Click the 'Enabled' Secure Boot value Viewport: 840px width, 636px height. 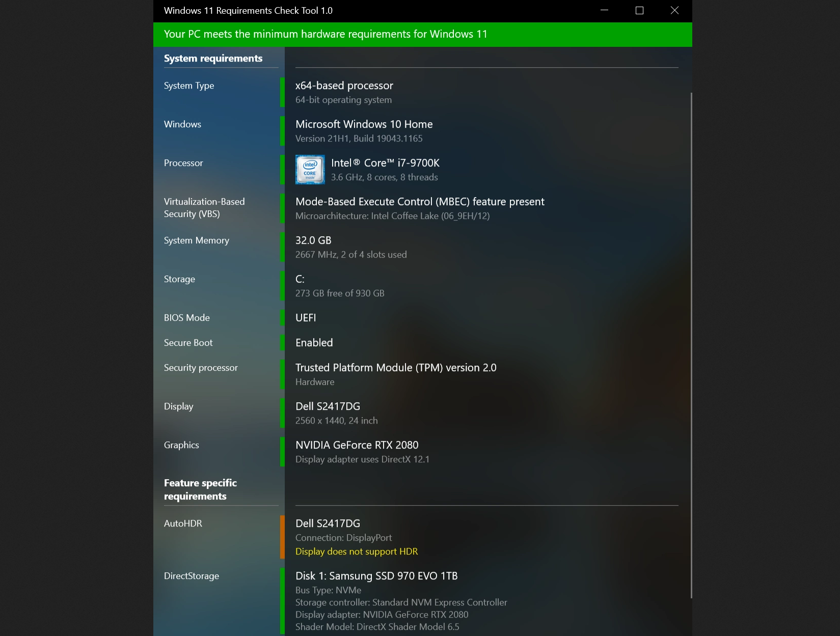(314, 343)
